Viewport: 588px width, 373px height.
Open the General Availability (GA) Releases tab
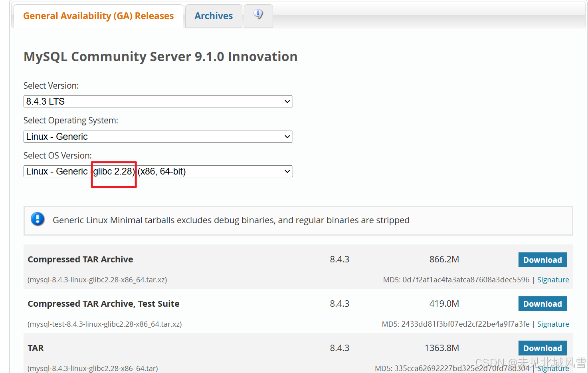(x=98, y=16)
